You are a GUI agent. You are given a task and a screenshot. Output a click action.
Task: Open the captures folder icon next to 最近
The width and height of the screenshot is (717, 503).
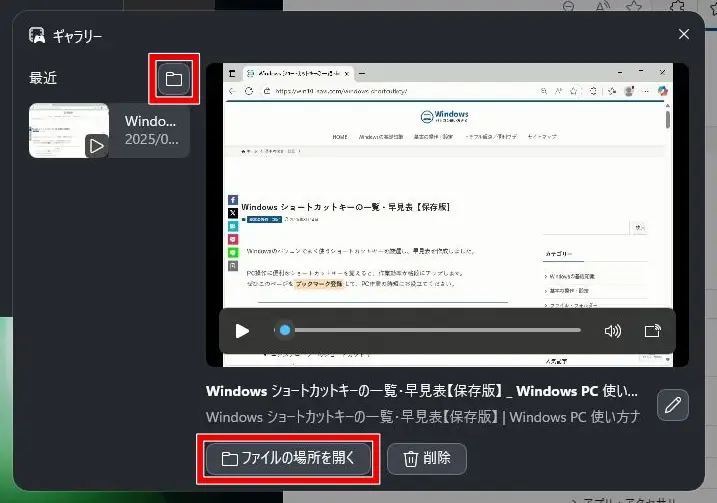click(174, 79)
